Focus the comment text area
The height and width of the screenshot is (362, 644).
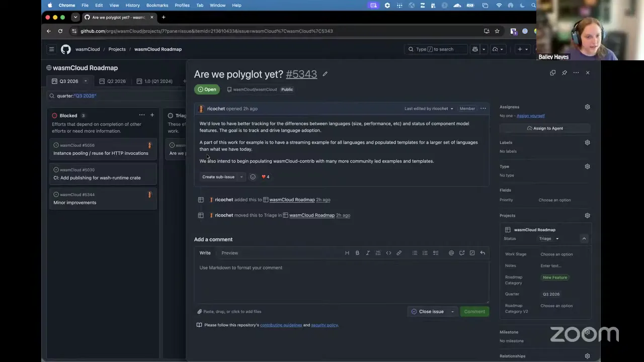(x=342, y=282)
